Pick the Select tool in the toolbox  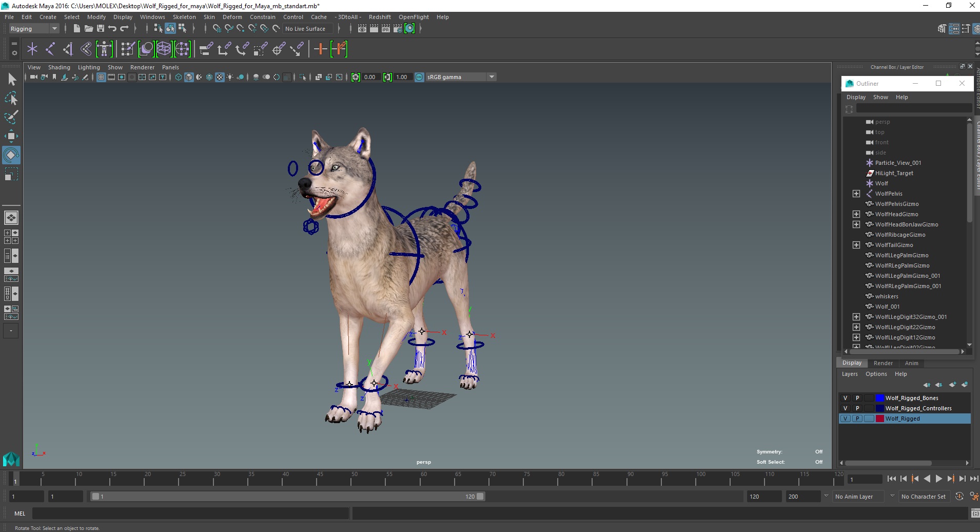tap(11, 80)
